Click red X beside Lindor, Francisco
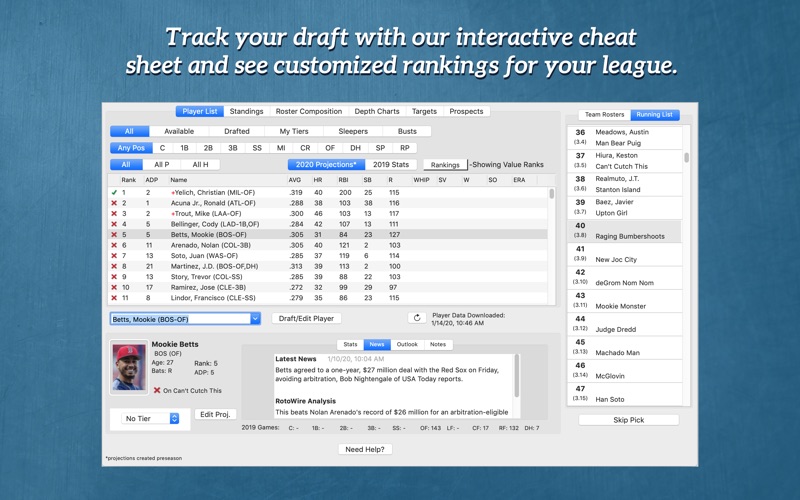 114,298
